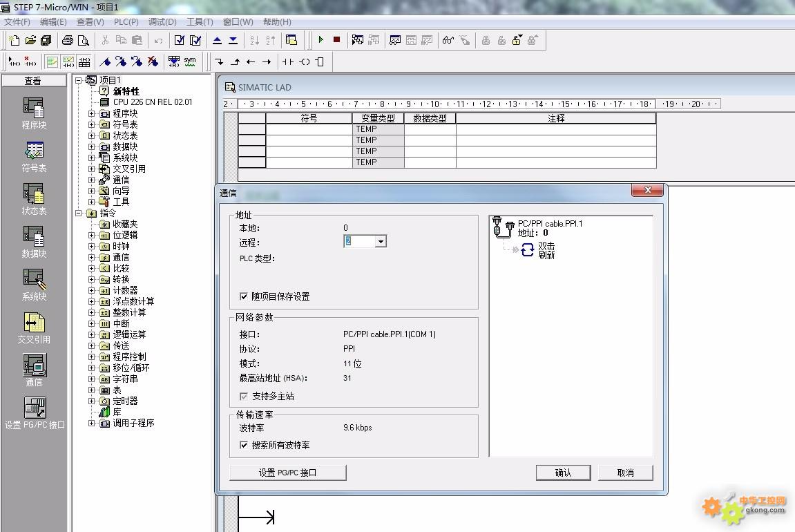The image size is (795, 532).
Task: Click the 设置 PG/PC 接口 button in the dialog
Action: tap(288, 473)
